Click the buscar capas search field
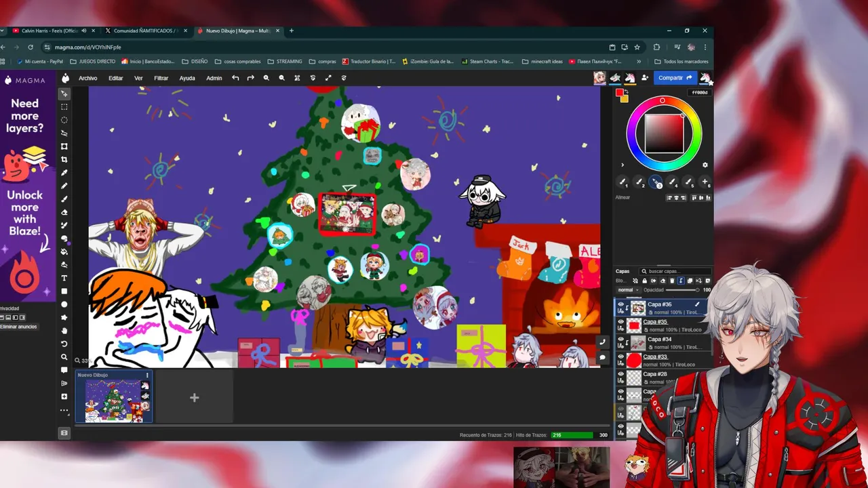 coord(675,271)
